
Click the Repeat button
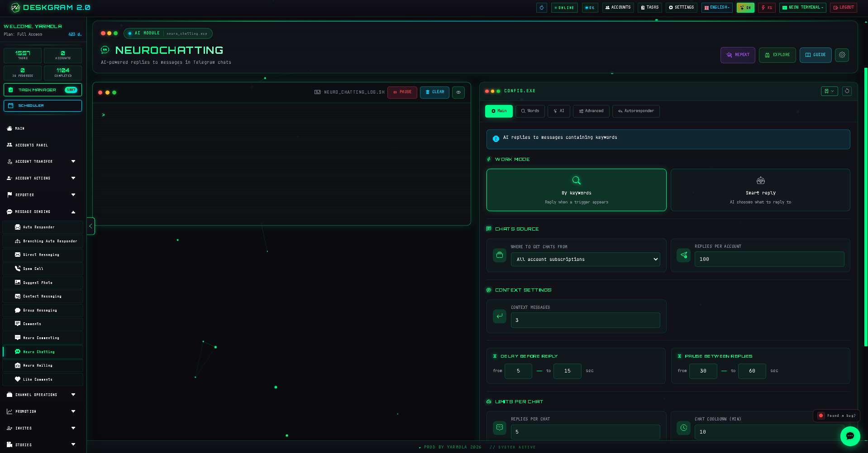point(738,55)
